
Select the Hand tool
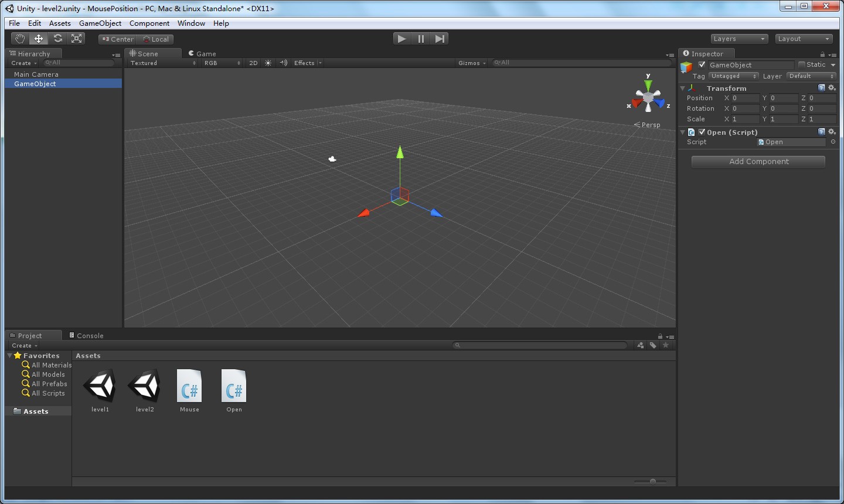coord(19,38)
